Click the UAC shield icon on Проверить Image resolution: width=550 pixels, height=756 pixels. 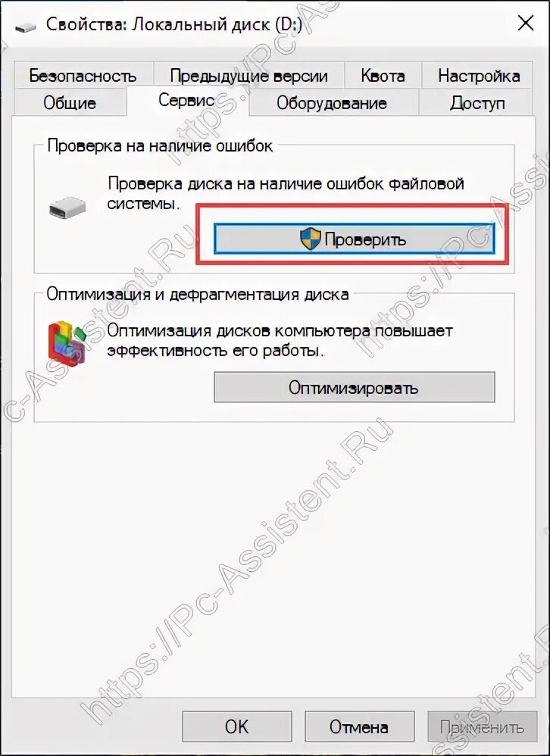pos(310,239)
